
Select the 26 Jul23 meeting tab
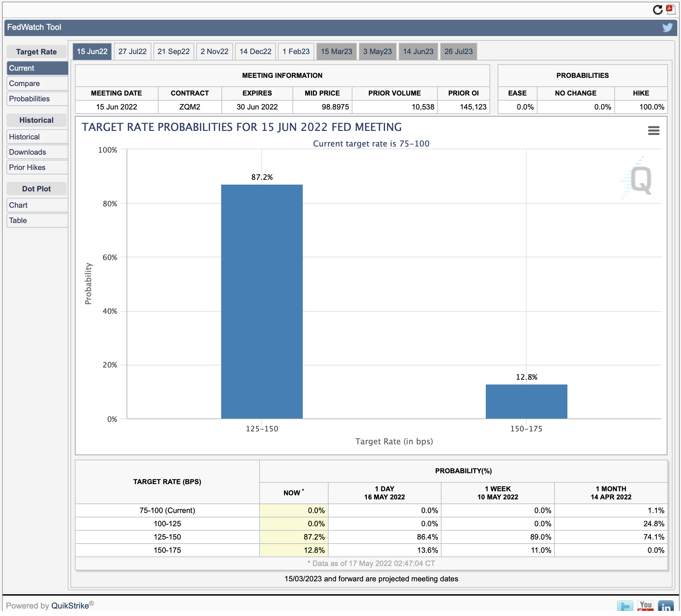coord(459,52)
